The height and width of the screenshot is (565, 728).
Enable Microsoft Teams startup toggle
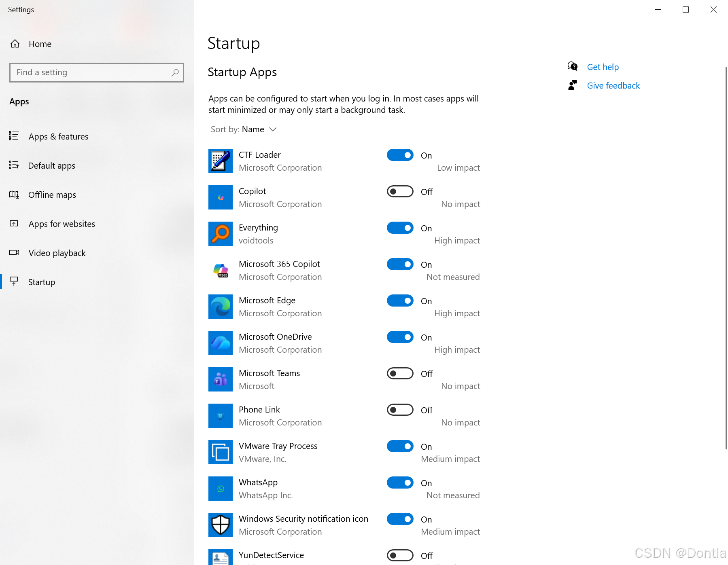coord(400,373)
